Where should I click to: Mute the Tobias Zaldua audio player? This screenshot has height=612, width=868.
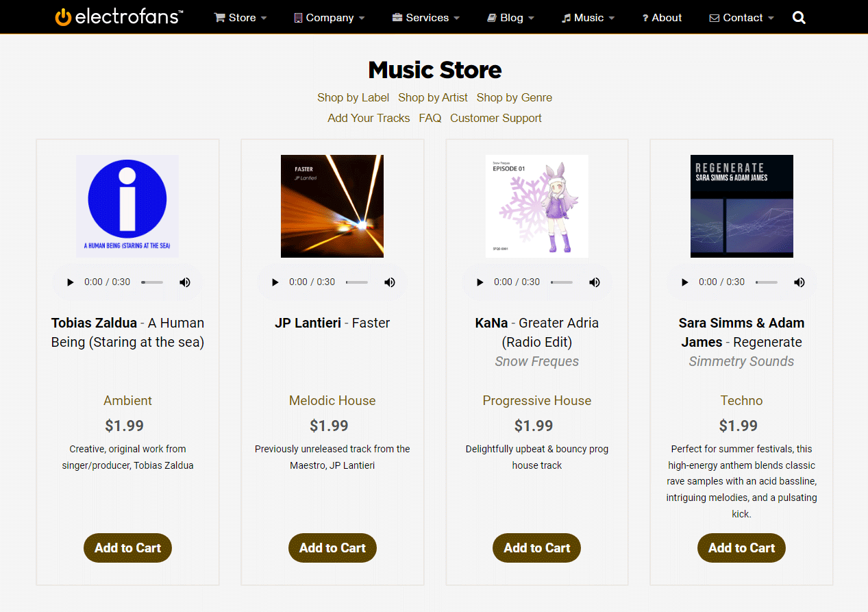tap(185, 282)
